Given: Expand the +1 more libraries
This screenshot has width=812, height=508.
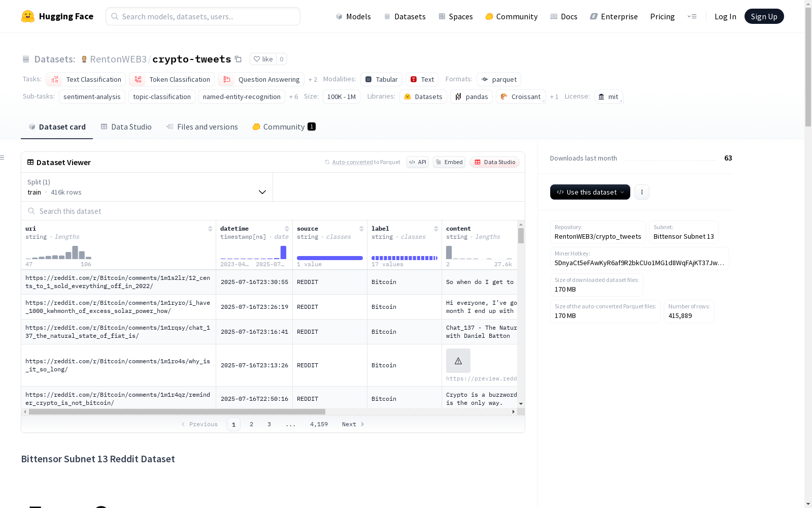Looking at the screenshot, I should pos(554,97).
